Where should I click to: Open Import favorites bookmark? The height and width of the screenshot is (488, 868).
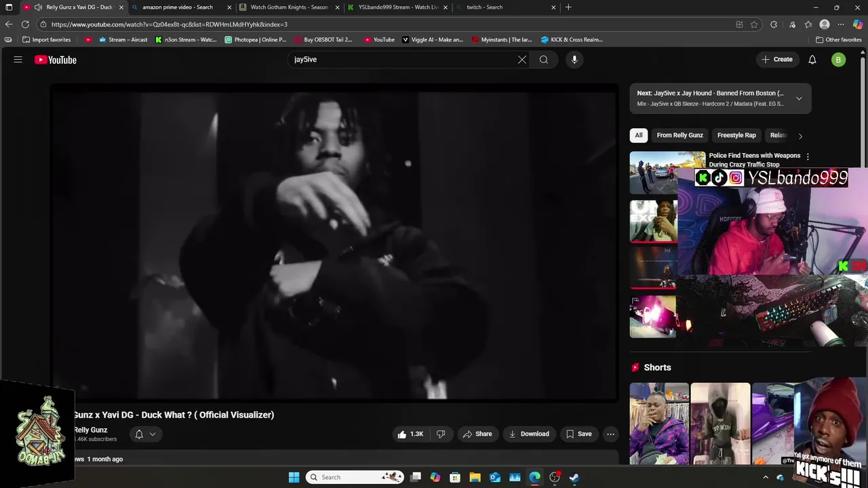[46, 40]
